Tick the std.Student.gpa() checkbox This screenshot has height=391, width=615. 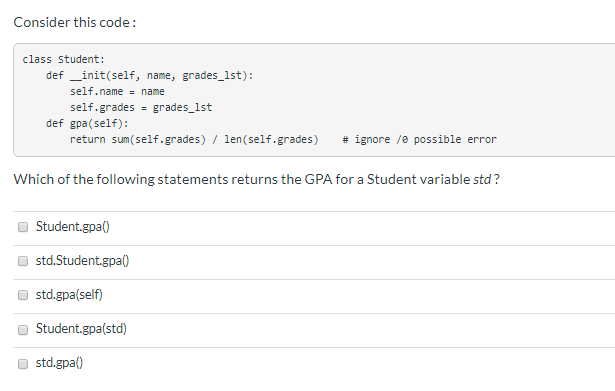pyautogui.click(x=23, y=261)
